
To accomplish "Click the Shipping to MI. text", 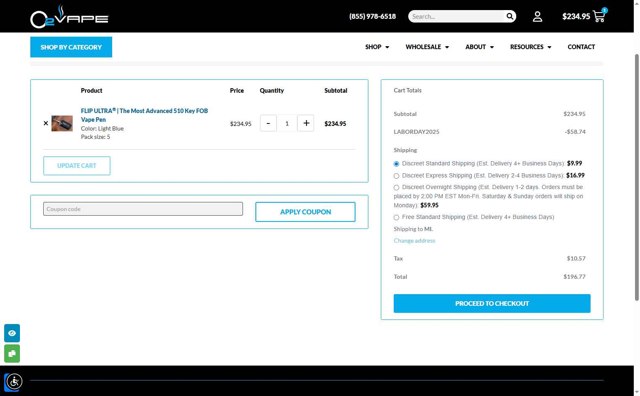I will point(413,229).
